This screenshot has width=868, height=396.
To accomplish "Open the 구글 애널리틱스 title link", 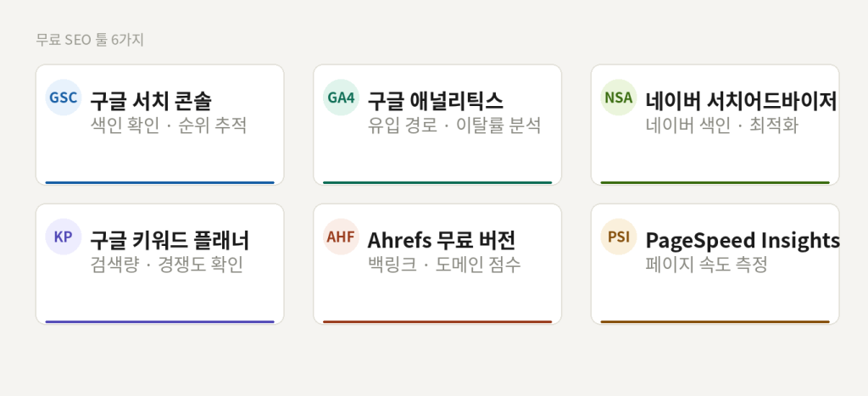I will coord(435,101).
